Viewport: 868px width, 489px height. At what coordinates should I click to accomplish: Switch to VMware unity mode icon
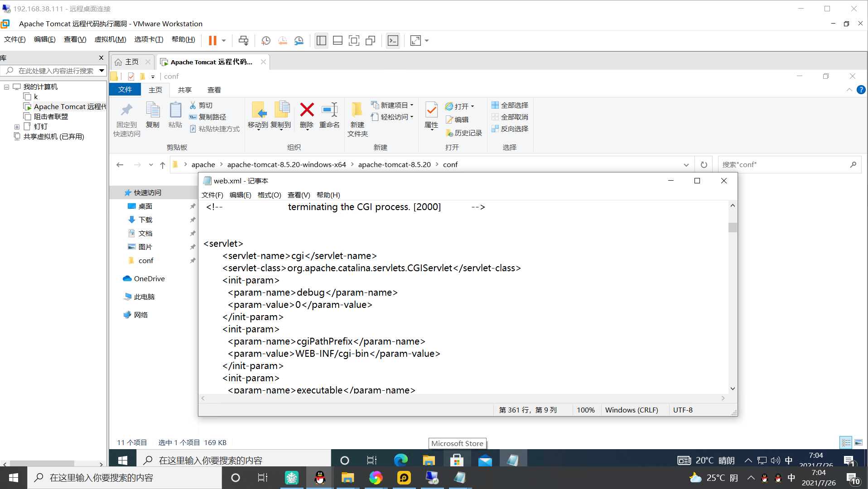point(370,41)
